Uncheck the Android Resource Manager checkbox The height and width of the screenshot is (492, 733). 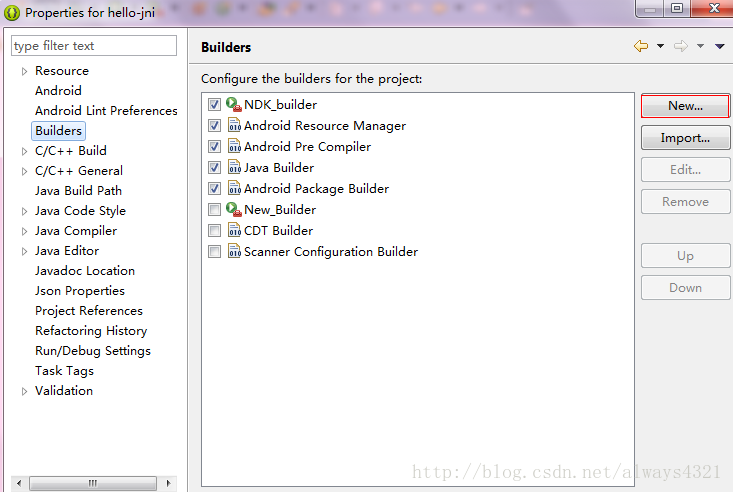tap(214, 126)
